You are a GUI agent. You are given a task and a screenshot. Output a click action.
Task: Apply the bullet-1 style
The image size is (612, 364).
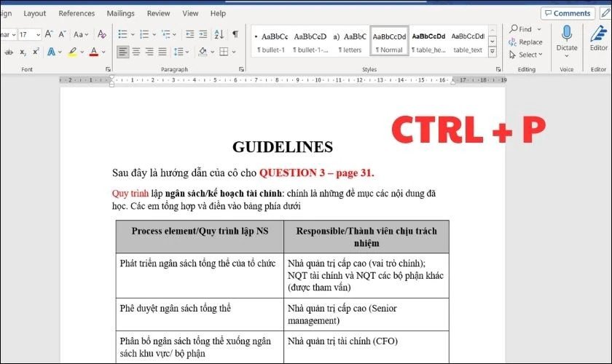pos(270,42)
